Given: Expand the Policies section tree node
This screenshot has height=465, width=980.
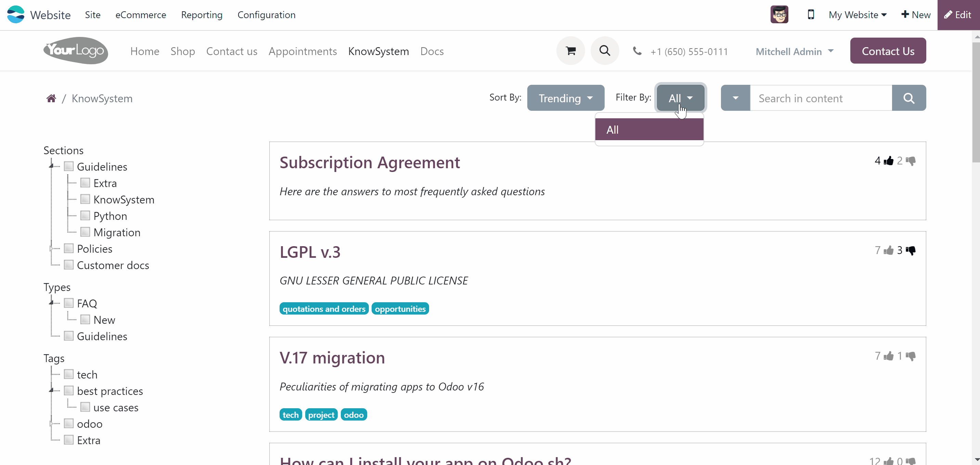Looking at the screenshot, I should coord(51,248).
